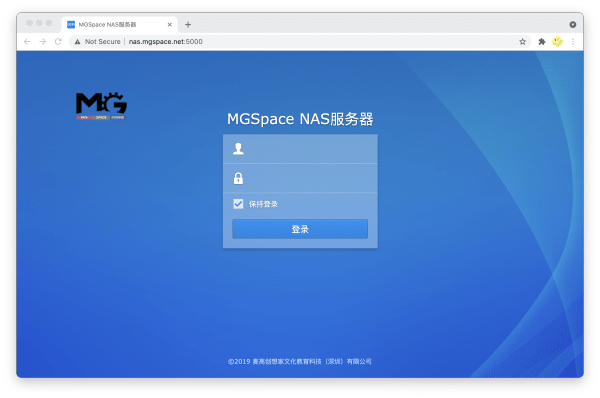Click the 保持登录 label text
The height and width of the screenshot is (398, 600).
[x=263, y=204]
